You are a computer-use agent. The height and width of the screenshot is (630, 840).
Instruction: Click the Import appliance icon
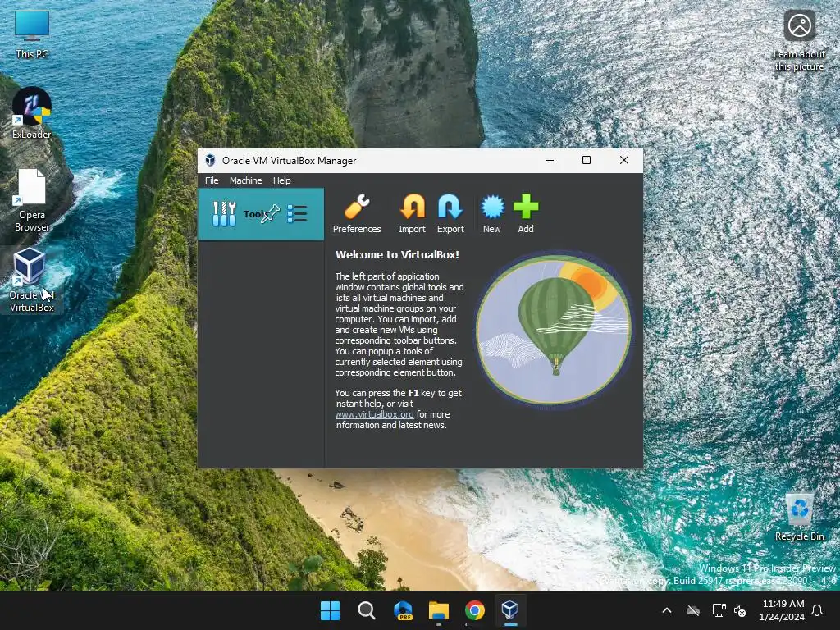[x=412, y=214]
